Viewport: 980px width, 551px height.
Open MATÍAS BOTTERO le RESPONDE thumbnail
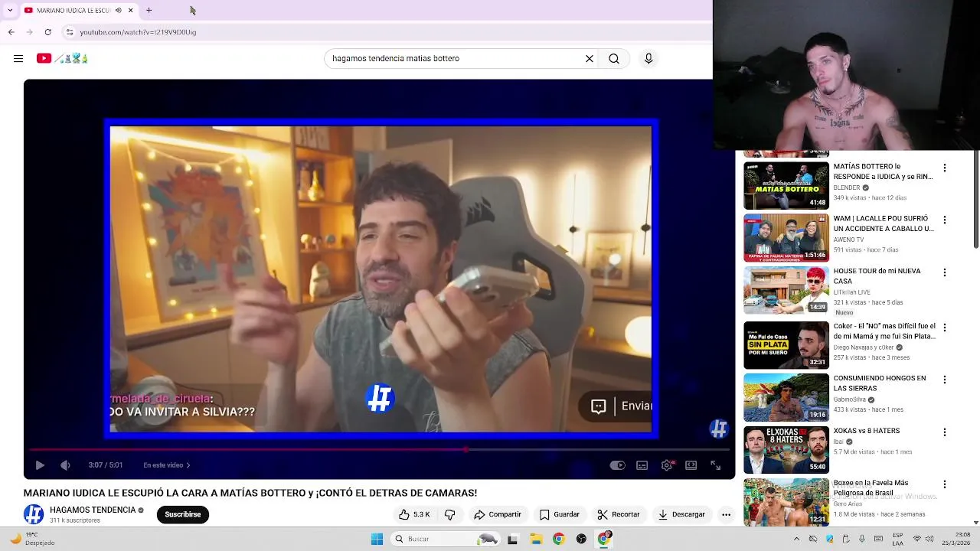click(x=786, y=185)
